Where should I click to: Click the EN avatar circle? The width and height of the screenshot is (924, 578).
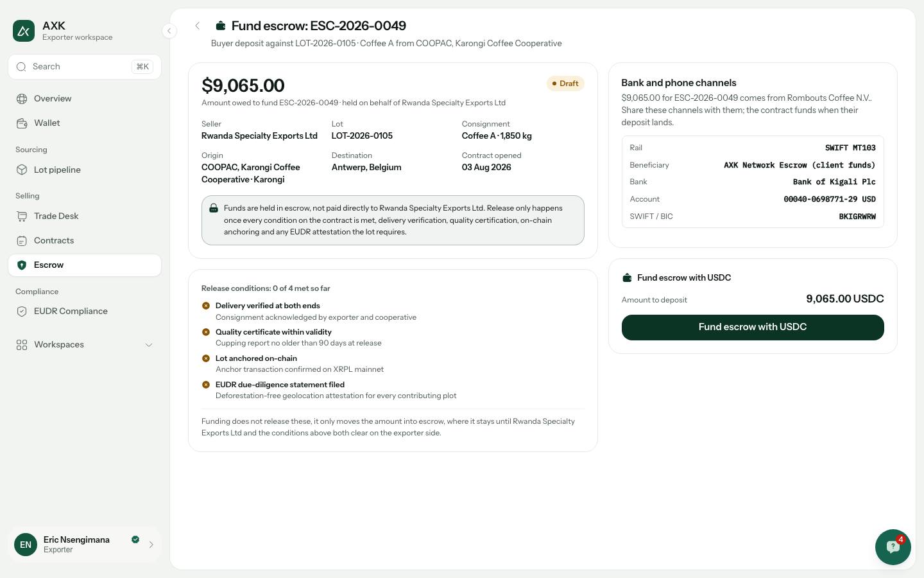click(x=26, y=545)
